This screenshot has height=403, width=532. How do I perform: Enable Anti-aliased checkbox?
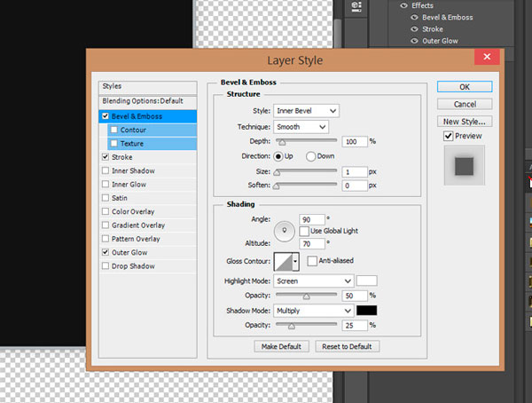coord(312,261)
